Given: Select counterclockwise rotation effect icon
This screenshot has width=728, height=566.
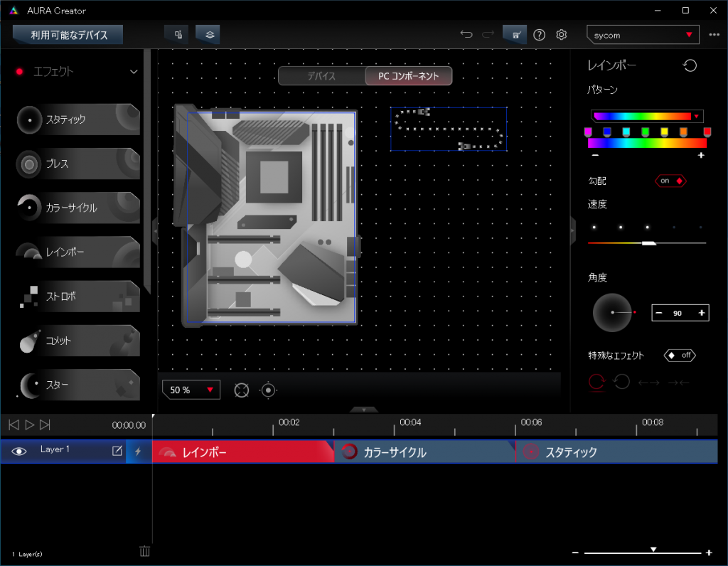Looking at the screenshot, I should tap(621, 382).
